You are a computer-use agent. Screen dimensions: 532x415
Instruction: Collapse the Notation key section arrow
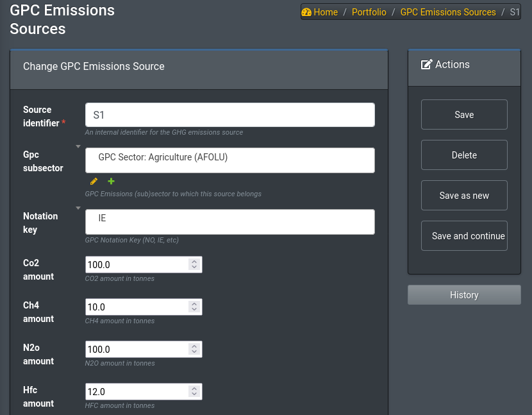click(78, 207)
